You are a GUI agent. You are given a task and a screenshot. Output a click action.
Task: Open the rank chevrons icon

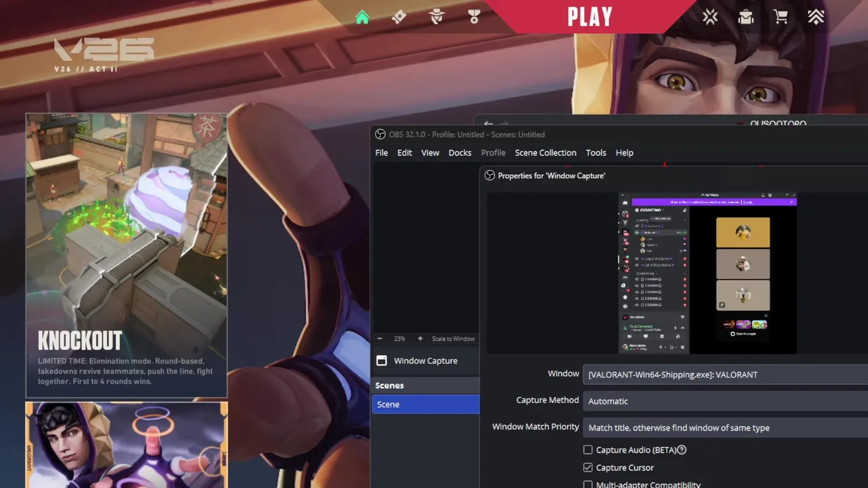pos(816,17)
